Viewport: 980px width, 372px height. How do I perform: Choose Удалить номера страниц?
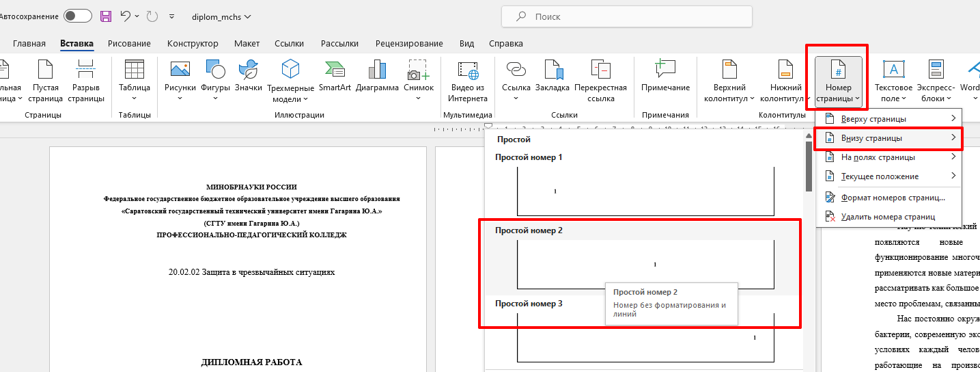coord(889,217)
